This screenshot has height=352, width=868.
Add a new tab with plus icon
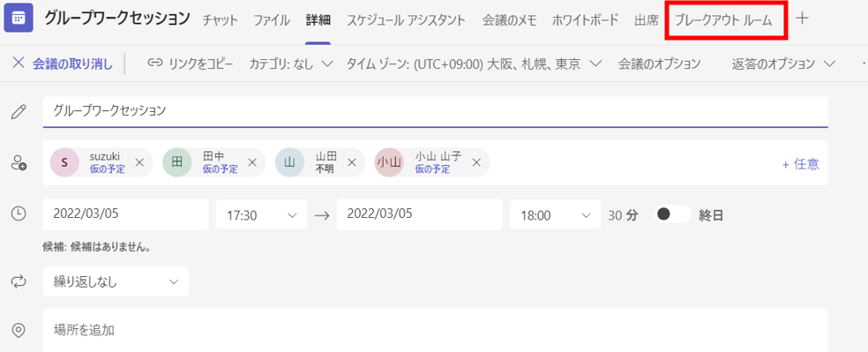pyautogui.click(x=802, y=19)
